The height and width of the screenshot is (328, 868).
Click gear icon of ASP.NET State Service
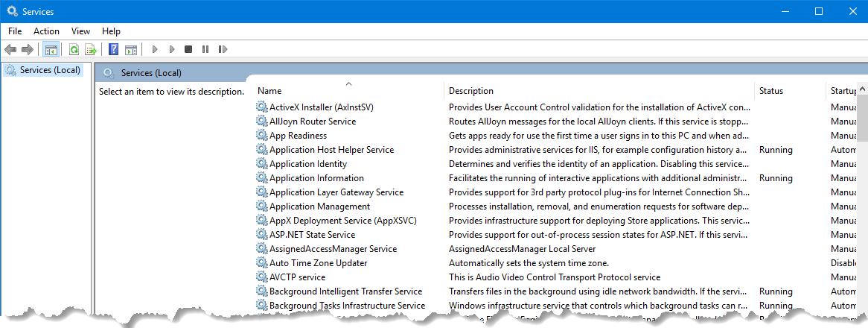262,234
